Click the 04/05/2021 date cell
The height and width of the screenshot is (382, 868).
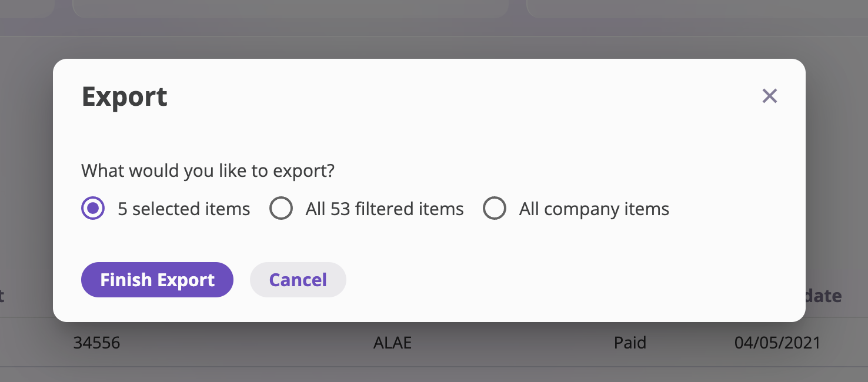tap(777, 343)
